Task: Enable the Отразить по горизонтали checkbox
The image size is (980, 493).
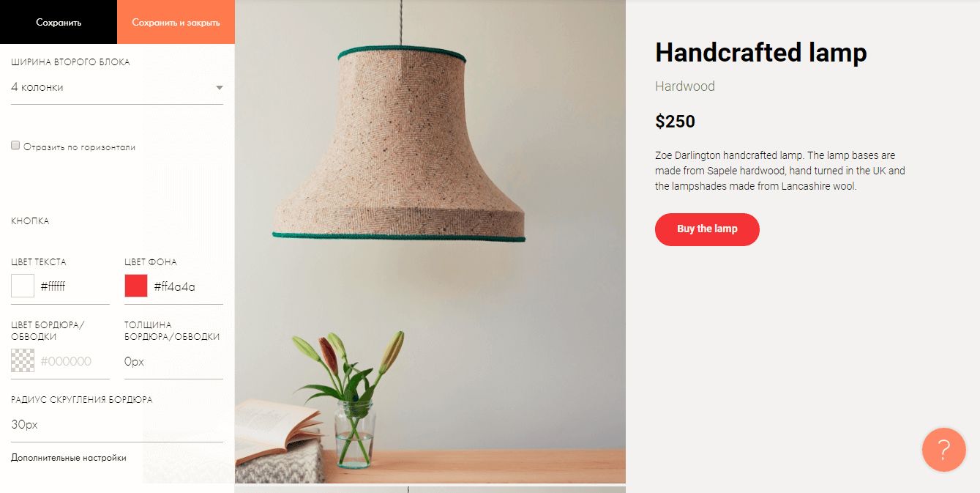Action: tap(15, 146)
